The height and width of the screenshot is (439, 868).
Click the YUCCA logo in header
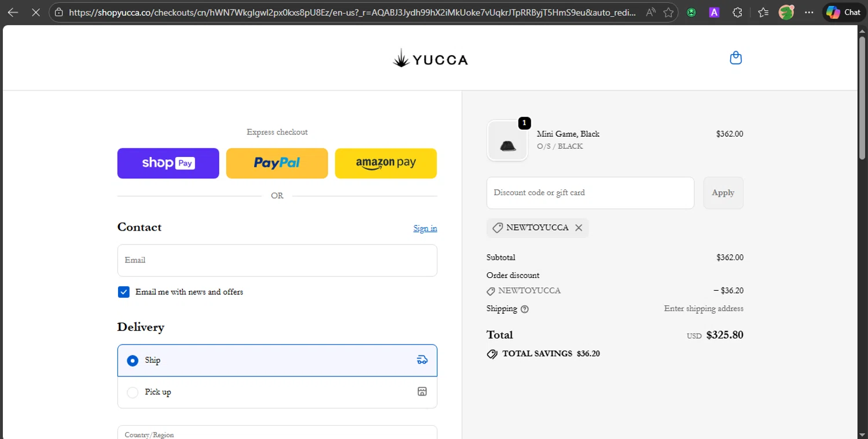tap(430, 58)
